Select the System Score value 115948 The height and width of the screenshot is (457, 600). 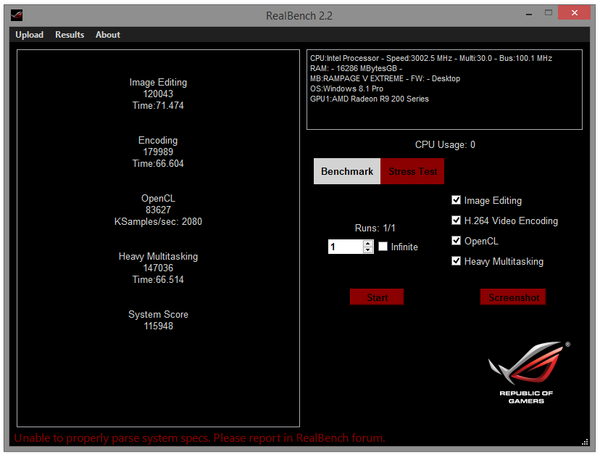[158, 326]
